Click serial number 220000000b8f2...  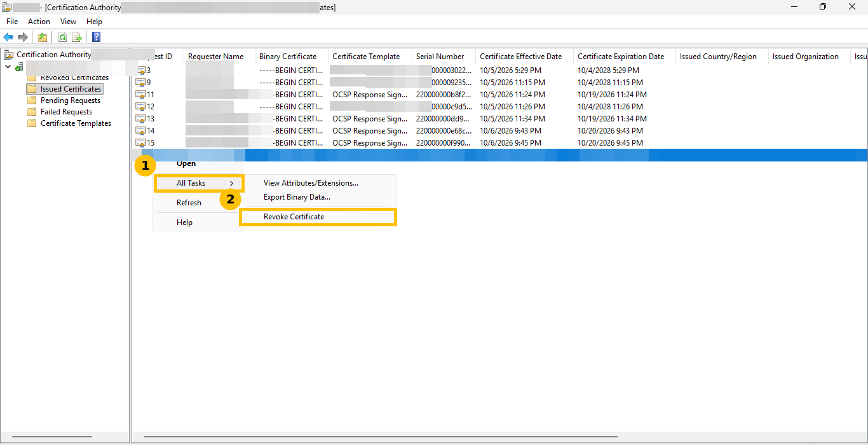pos(444,95)
